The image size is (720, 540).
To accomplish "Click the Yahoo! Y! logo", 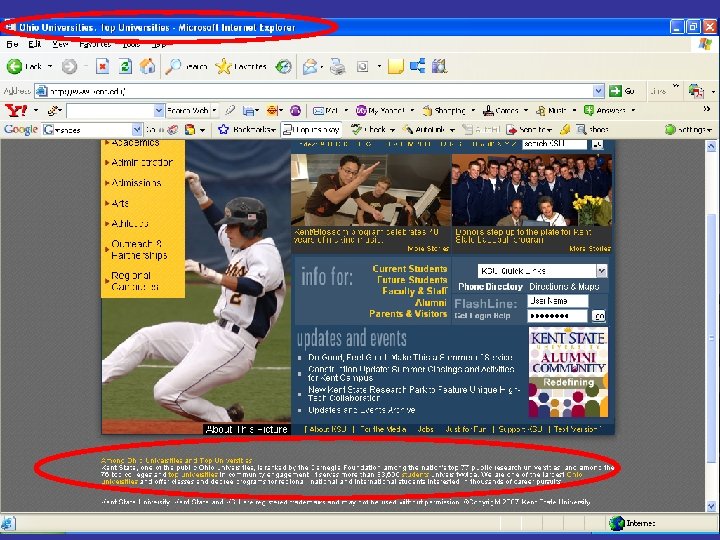I will [16, 111].
